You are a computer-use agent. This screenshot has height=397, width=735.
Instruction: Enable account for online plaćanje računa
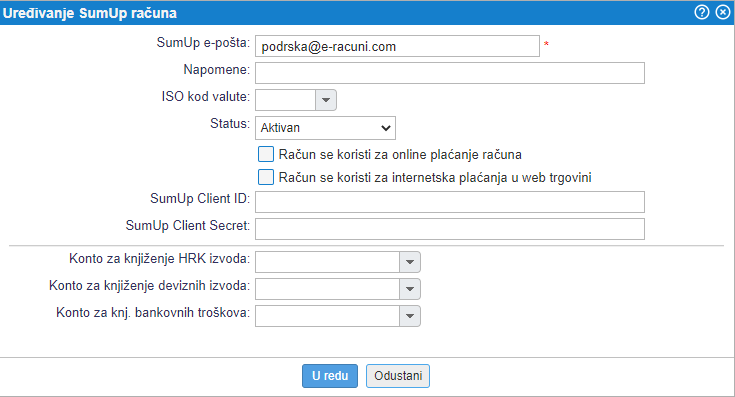point(266,154)
